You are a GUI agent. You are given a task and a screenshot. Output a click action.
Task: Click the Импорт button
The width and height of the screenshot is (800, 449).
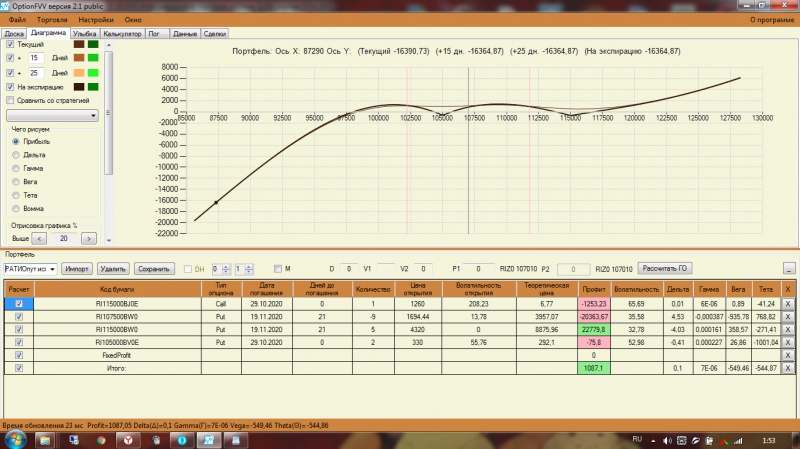click(x=77, y=269)
